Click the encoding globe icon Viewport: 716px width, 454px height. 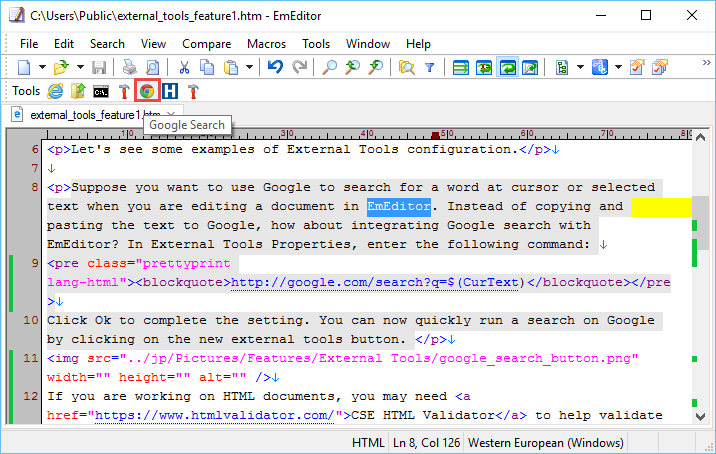600,68
